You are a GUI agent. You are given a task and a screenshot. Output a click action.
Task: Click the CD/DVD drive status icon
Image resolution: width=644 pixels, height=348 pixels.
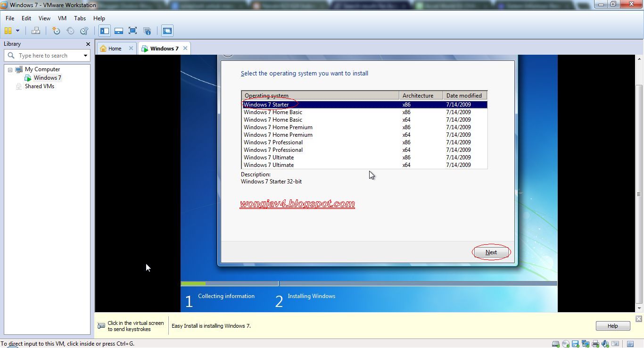[x=566, y=344]
